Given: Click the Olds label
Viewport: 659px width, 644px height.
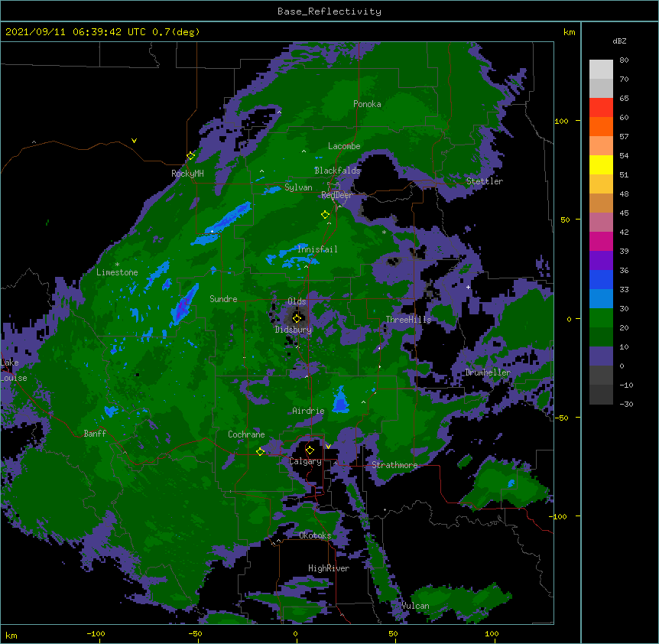Looking at the screenshot, I should tap(297, 301).
